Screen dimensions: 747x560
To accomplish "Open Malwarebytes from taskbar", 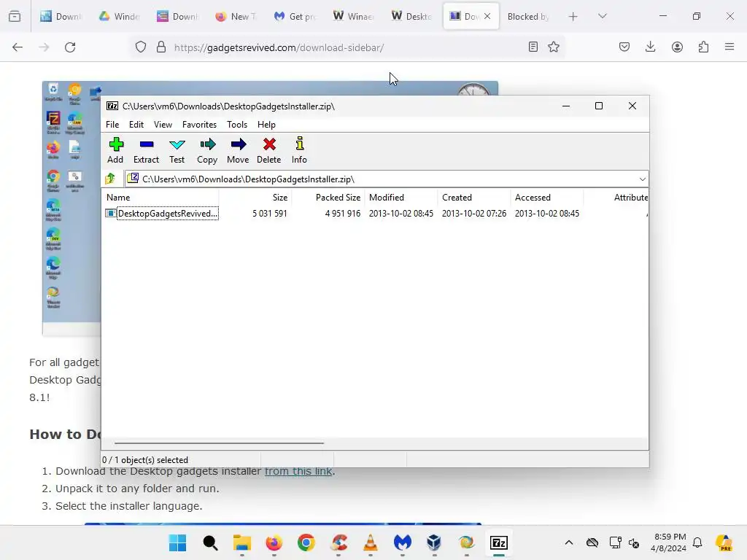I will [x=403, y=542].
